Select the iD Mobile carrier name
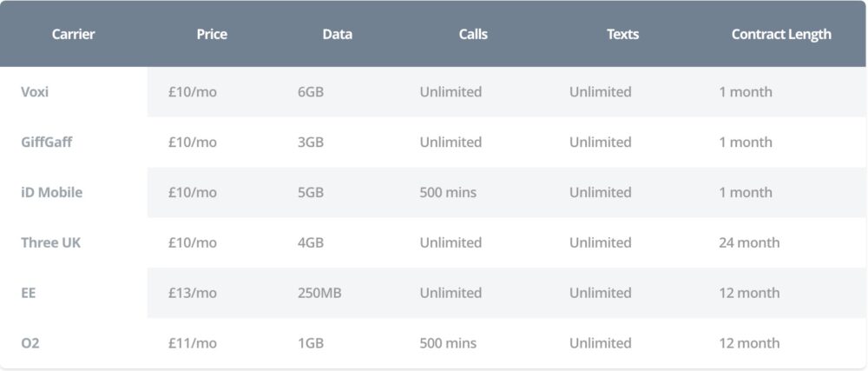The image size is (868, 371). [x=51, y=193]
